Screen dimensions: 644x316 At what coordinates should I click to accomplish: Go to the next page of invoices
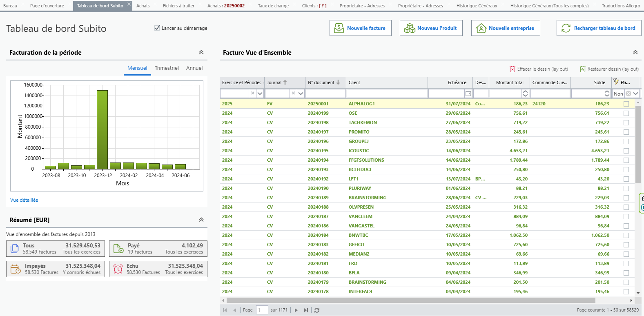(x=296, y=310)
